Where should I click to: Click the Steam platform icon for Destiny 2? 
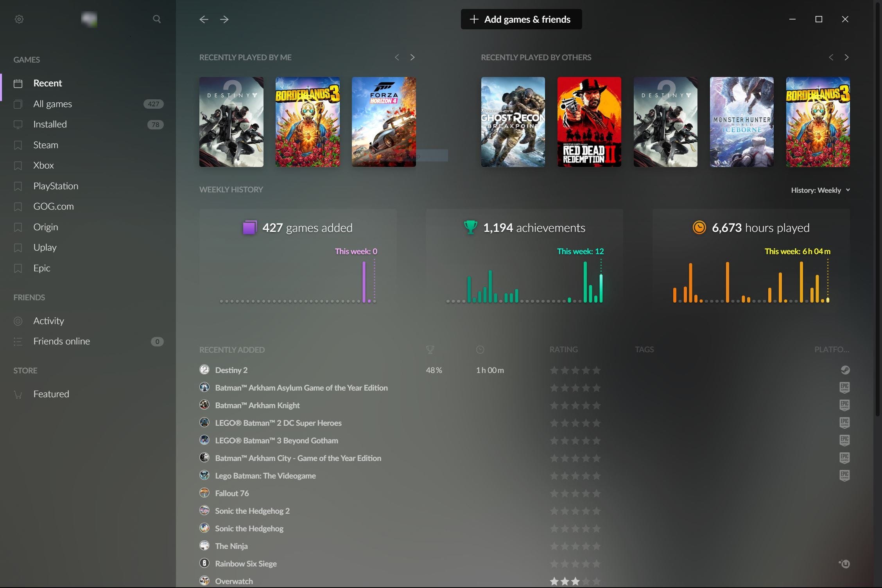pos(845,370)
